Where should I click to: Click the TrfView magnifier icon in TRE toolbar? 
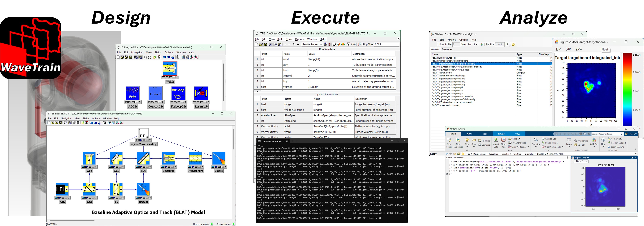tap(359, 45)
